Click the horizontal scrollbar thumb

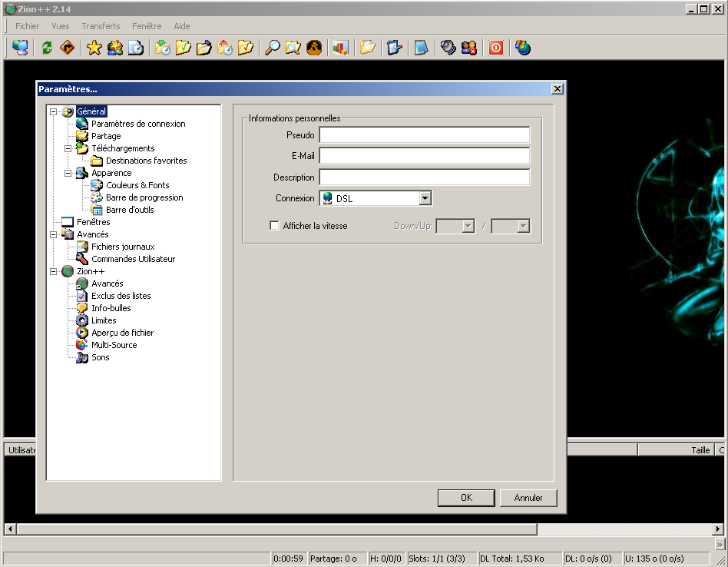pyautogui.click(x=277, y=529)
